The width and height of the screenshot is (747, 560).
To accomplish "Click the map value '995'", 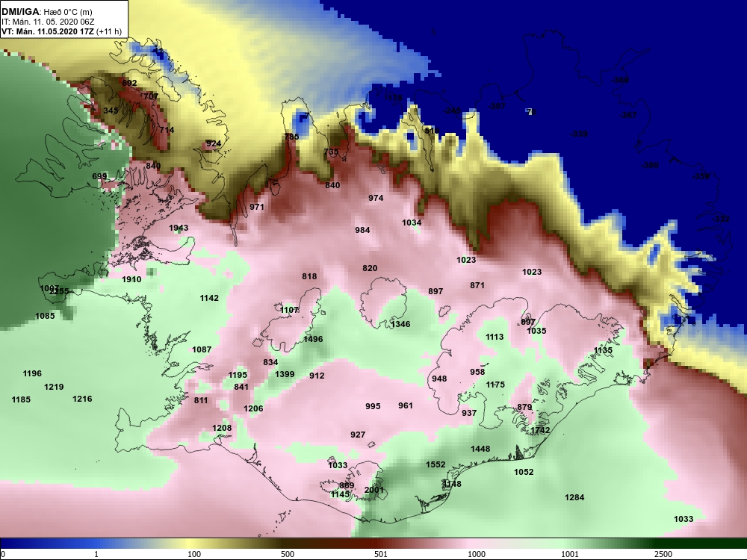I will (x=373, y=405).
